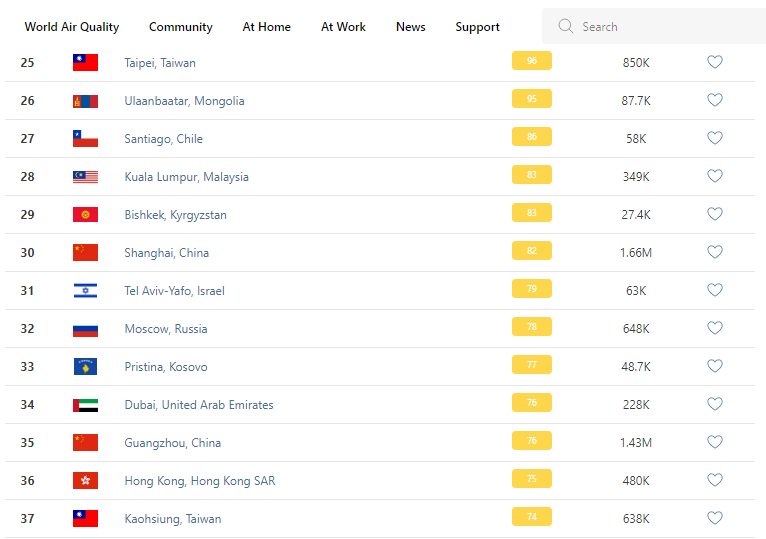Click the yellow AQI badge for Dubai

[531, 403]
